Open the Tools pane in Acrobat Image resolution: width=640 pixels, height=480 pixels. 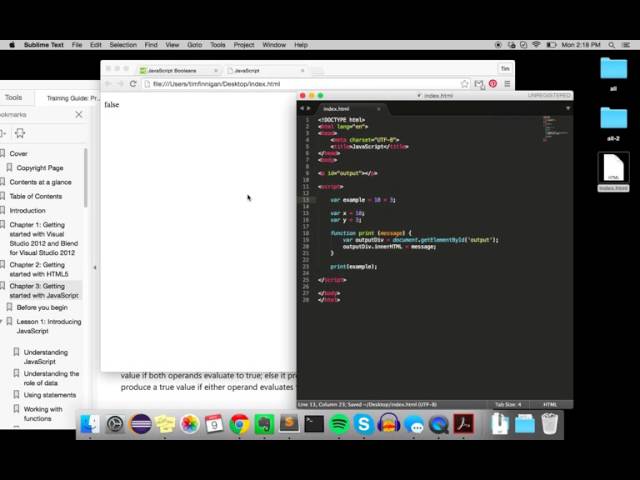tap(13, 98)
